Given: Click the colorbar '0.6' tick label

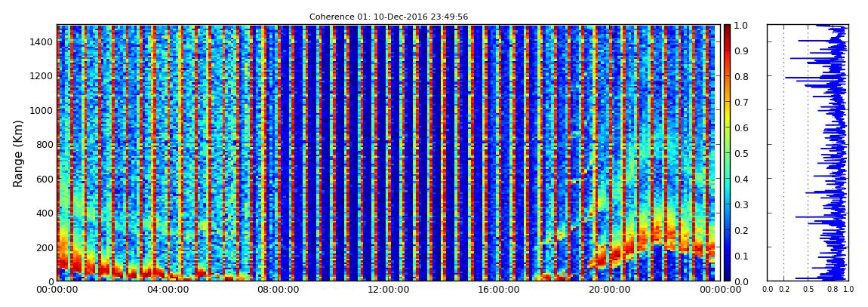Looking at the screenshot, I should (x=743, y=127).
